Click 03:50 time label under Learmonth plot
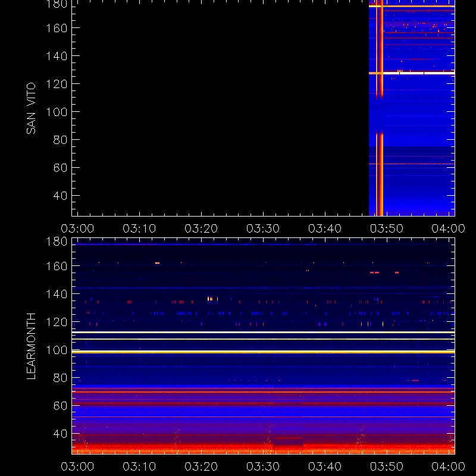 [x=386, y=466]
